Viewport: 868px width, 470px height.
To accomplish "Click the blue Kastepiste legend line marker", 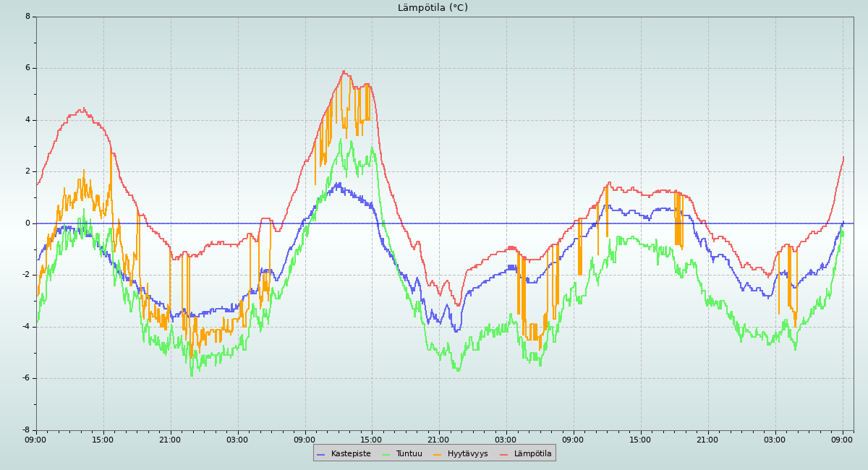I will [x=321, y=454].
